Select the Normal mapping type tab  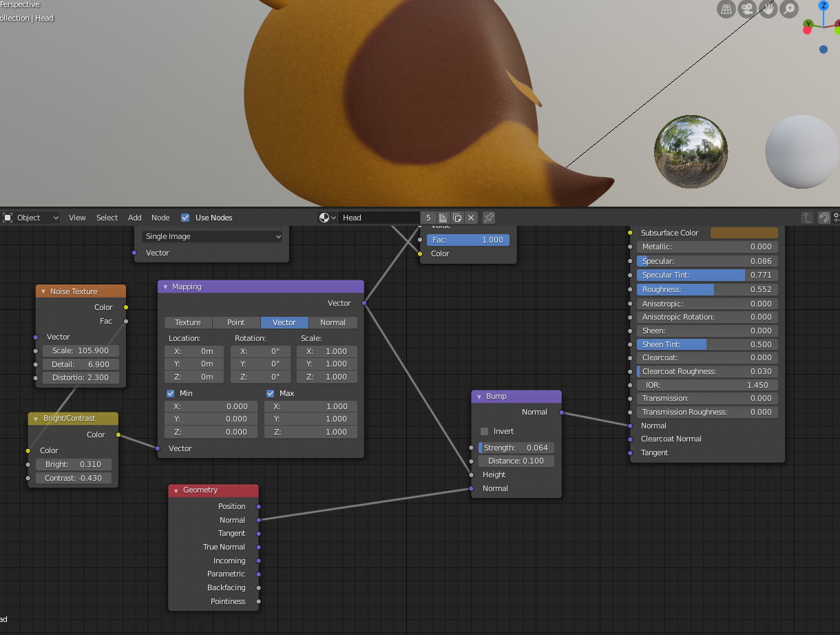point(333,322)
